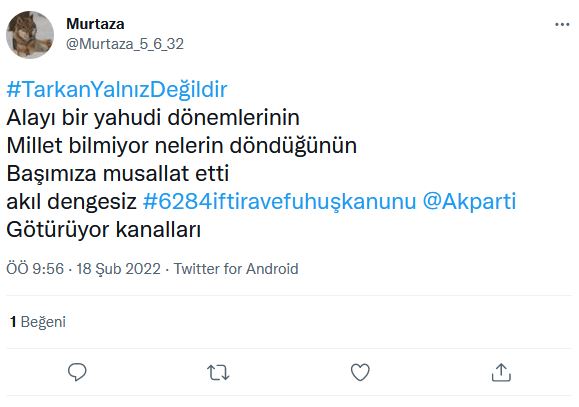
Task: Click the text line 'Başımıza musallat etti'
Action: [118, 174]
